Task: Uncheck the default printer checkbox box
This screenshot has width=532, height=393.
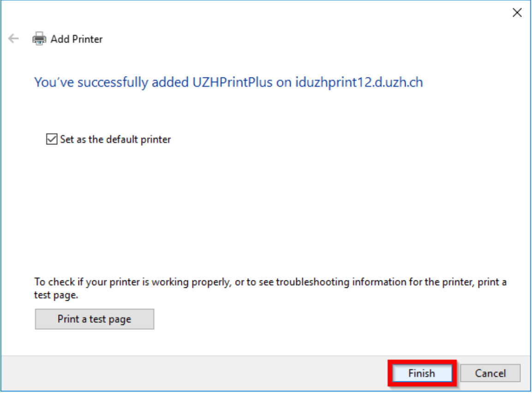Action: (x=51, y=139)
